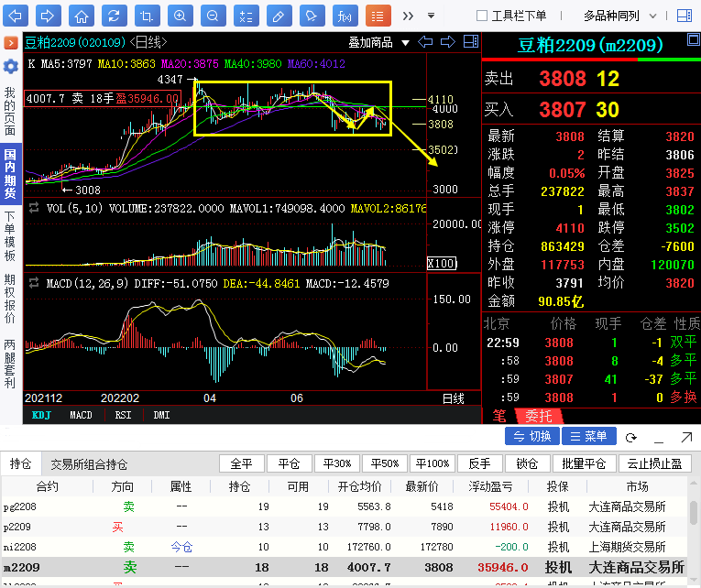This screenshot has width=701, height=588.
Task: Select the crop/screenshot tool icon
Action: click(146, 16)
